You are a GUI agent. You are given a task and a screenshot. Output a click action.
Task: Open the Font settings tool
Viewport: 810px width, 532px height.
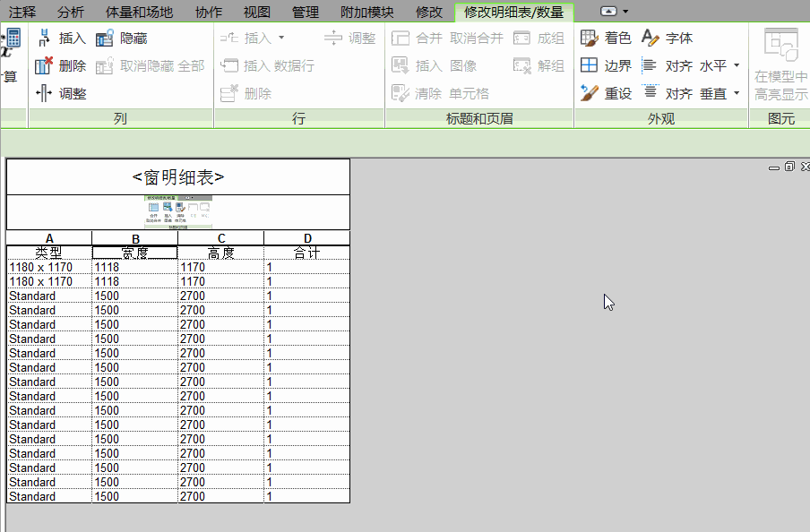(651, 39)
